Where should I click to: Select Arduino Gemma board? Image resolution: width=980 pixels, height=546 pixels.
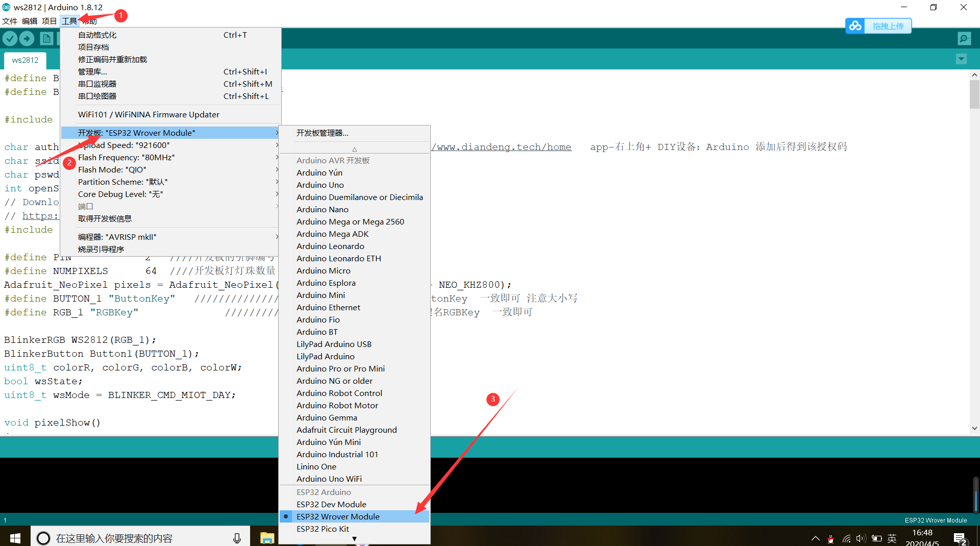click(x=355, y=417)
